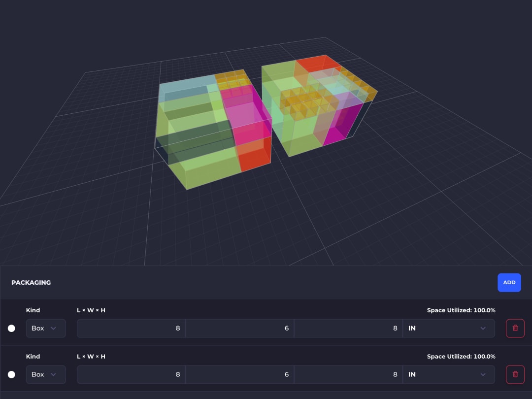532x399 pixels.
Task: Open the IN unit dropdown in first row
Action: (449, 328)
